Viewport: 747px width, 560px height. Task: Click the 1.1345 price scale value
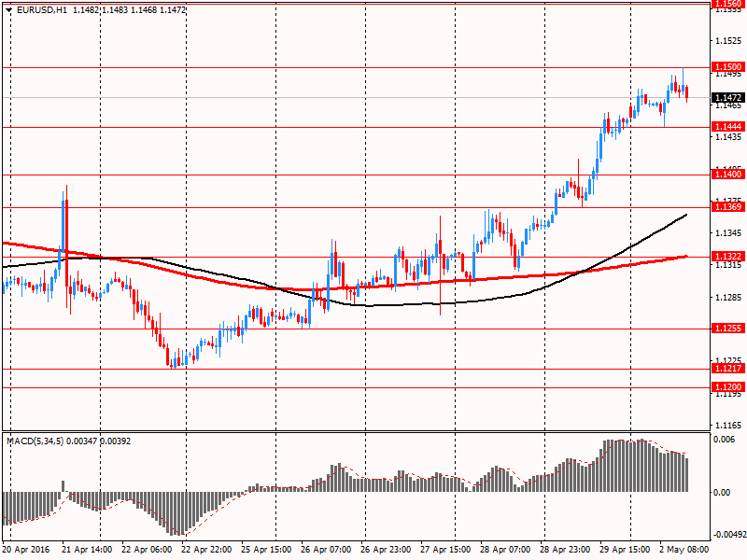(x=728, y=232)
